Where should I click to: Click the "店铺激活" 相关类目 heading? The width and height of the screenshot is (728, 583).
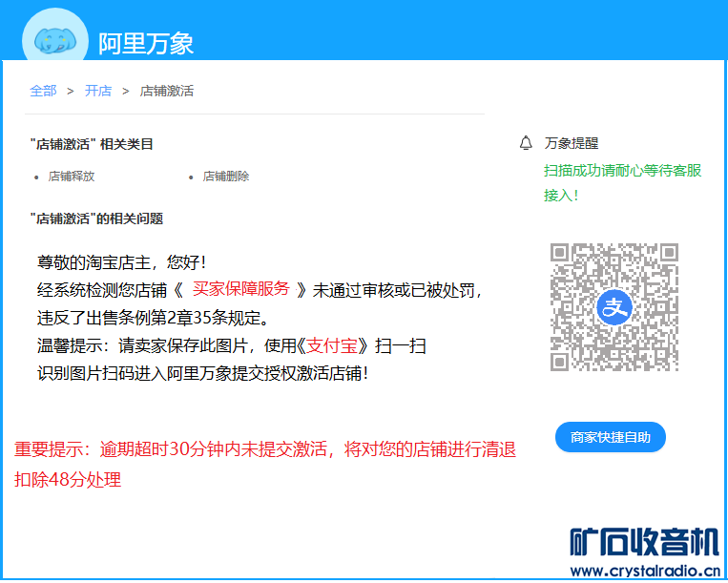(92, 144)
